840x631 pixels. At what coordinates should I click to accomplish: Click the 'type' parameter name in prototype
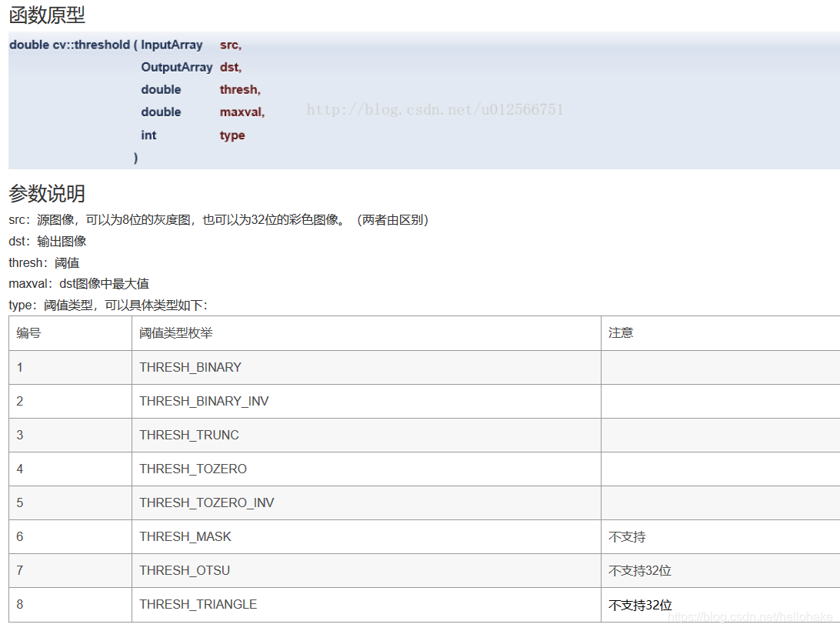tap(232, 135)
